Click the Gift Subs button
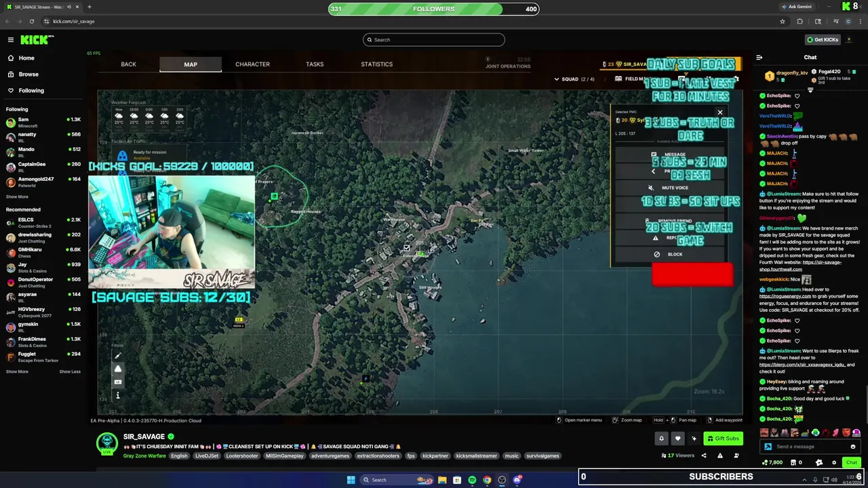 pos(723,439)
